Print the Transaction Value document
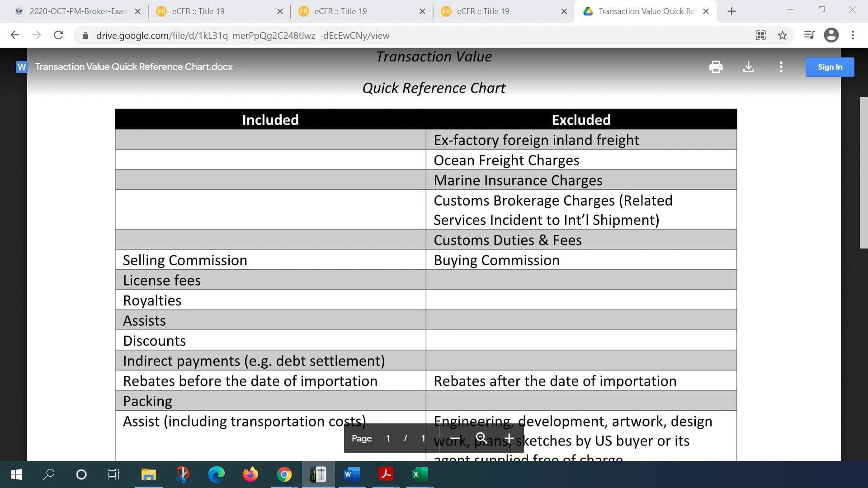The width and height of the screenshot is (868, 488). pyautogui.click(x=716, y=67)
